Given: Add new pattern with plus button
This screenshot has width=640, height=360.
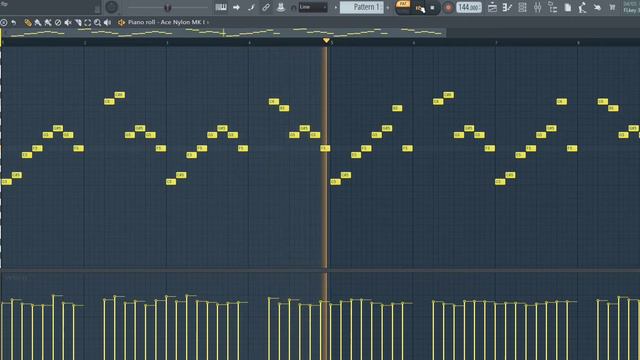Looking at the screenshot, I should click(x=388, y=7).
